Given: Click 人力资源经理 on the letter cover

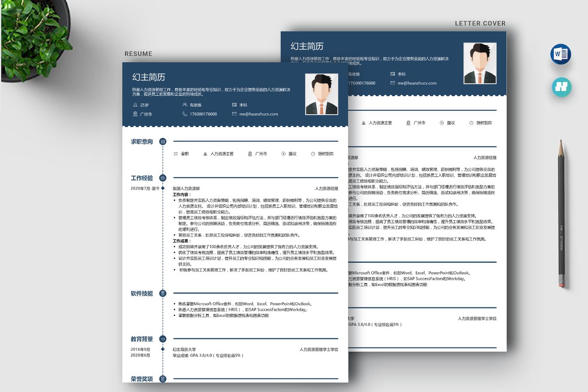Looking at the screenshot, I should click(485, 158).
